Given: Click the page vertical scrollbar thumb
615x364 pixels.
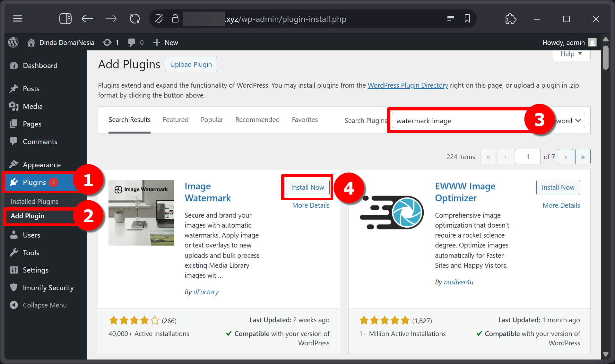Looking at the screenshot, I should coord(606,58).
